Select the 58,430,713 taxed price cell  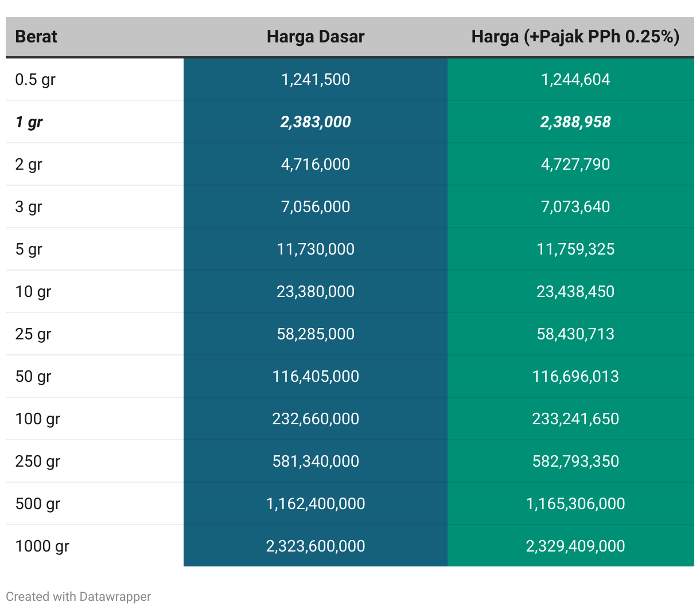pyautogui.click(x=575, y=334)
